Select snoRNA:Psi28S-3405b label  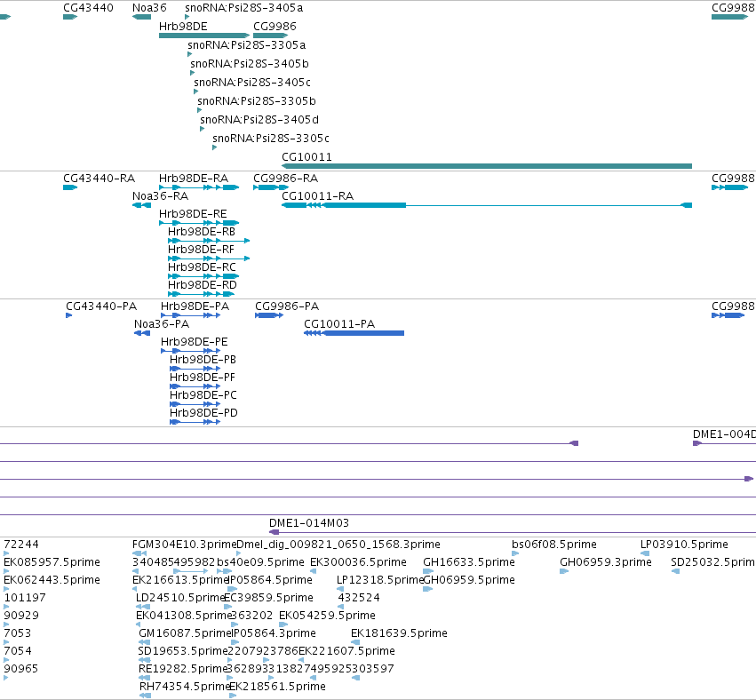[250, 64]
